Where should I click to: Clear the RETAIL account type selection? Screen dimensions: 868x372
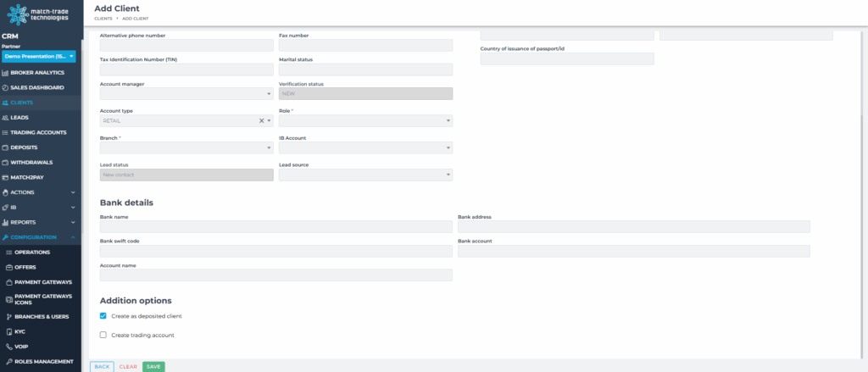tap(261, 121)
